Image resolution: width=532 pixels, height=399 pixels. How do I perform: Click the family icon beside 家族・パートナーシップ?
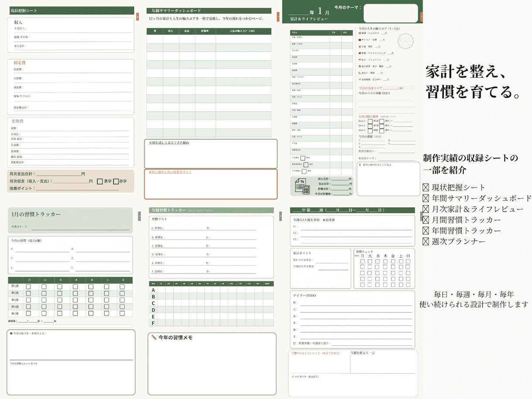[x=359, y=53]
